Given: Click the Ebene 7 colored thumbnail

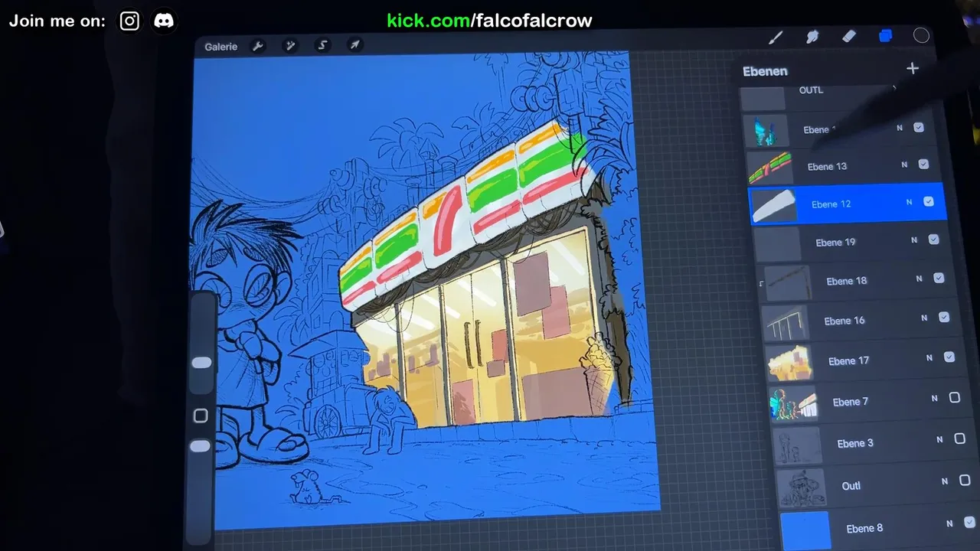Looking at the screenshot, I should click(794, 404).
